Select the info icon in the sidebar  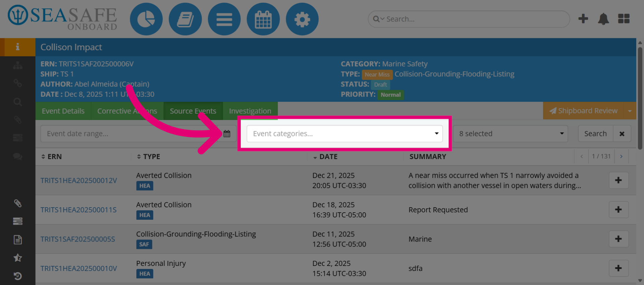[x=17, y=47]
